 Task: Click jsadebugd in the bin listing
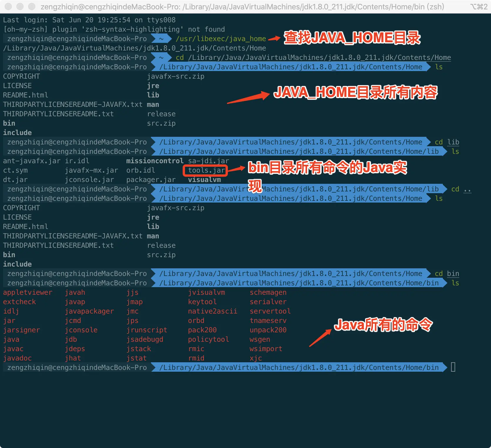pyautogui.click(x=145, y=339)
